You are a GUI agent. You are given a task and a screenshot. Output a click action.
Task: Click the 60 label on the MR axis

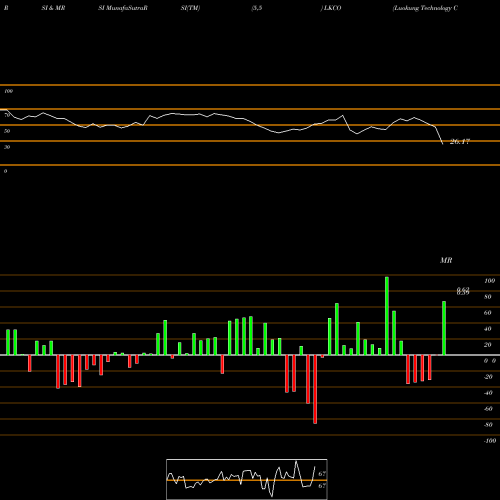(x=488, y=313)
